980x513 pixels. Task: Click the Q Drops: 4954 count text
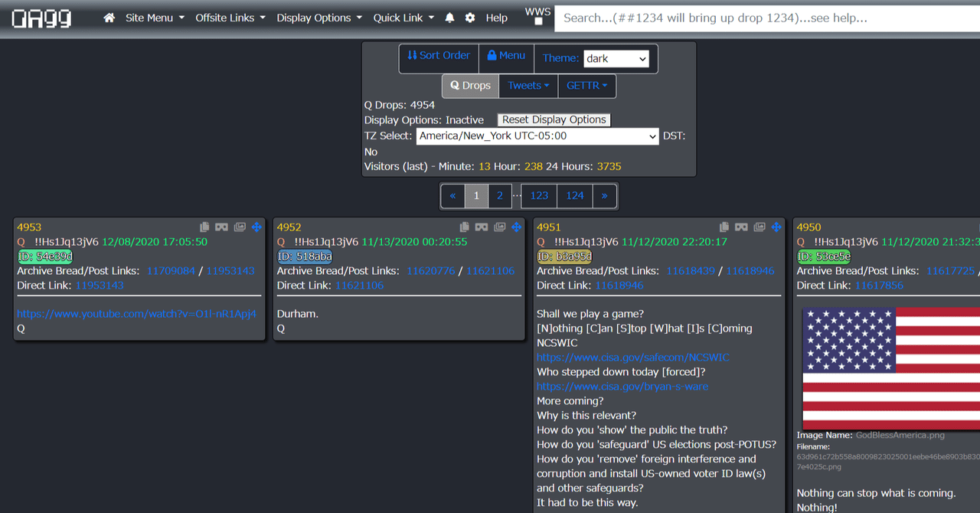pos(400,105)
